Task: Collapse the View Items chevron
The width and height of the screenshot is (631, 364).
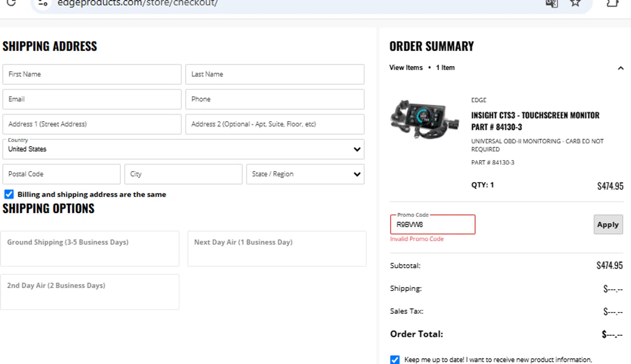Action: (x=620, y=68)
